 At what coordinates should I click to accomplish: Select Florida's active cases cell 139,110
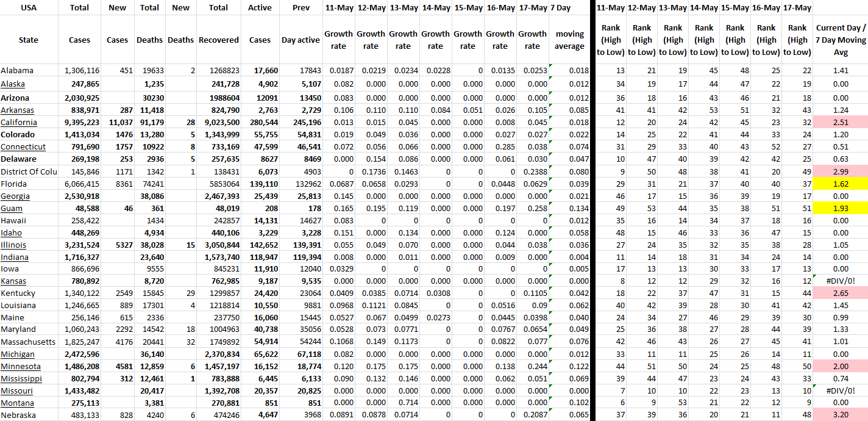[x=260, y=184]
